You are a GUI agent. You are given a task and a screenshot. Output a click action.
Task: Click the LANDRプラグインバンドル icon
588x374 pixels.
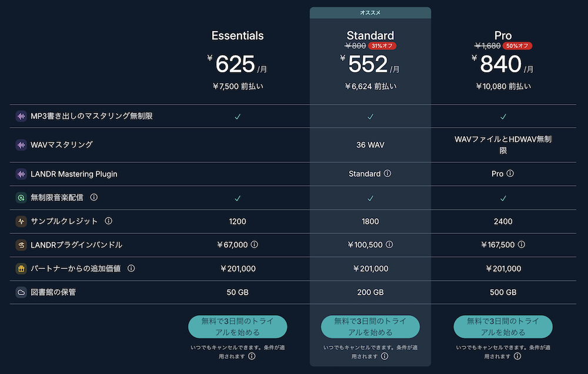(21, 245)
